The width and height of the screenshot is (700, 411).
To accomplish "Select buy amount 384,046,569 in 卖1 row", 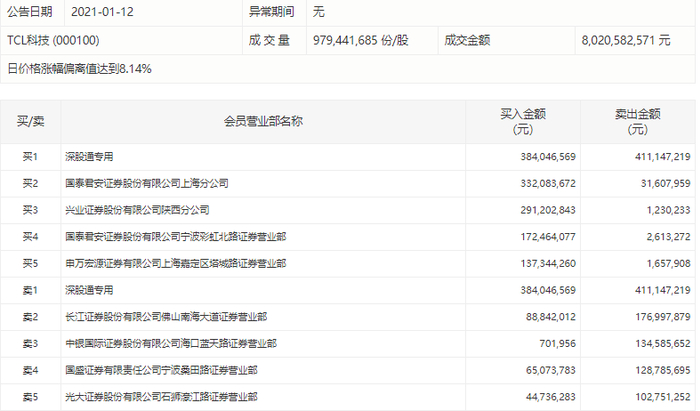I will coord(548,290).
